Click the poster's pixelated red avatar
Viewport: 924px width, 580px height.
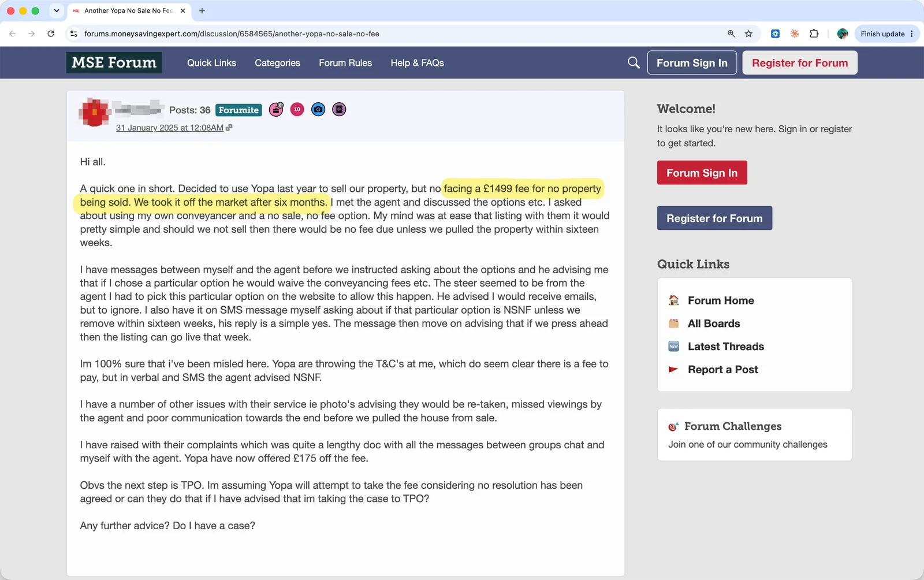[x=94, y=111]
